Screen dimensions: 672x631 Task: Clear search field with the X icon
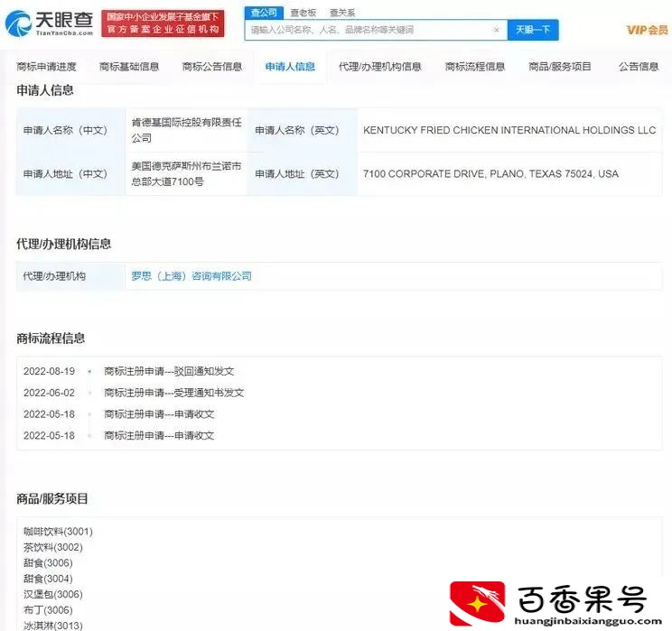tap(496, 30)
